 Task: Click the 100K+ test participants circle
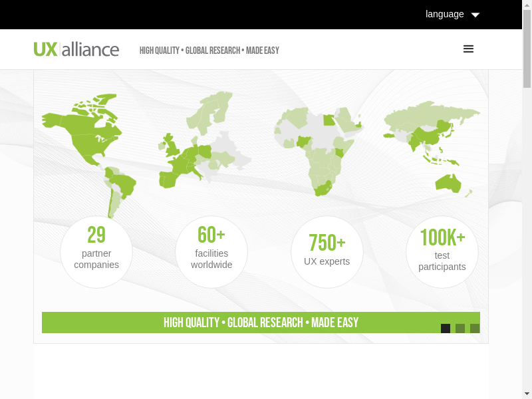(x=442, y=252)
